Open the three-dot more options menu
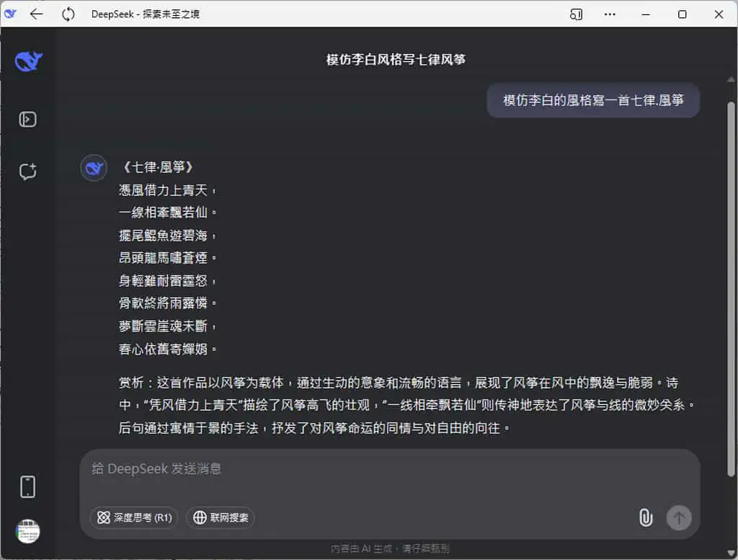The image size is (738, 560). point(610,14)
